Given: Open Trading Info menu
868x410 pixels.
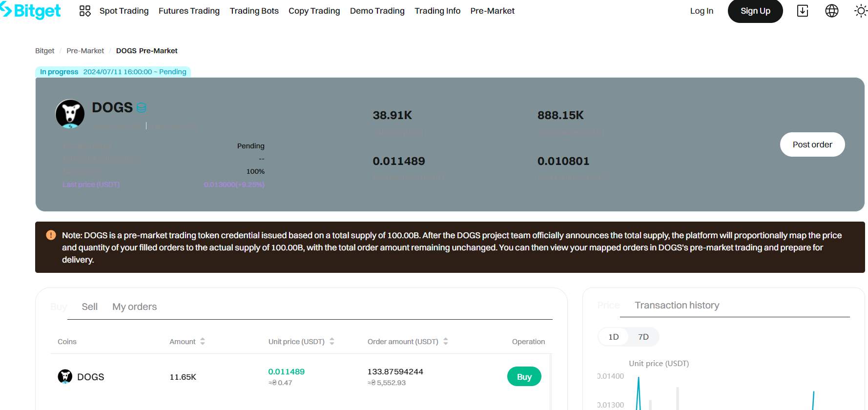Looking at the screenshot, I should [437, 11].
